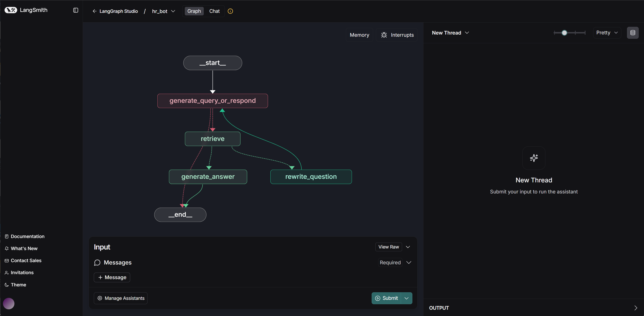Click the sparkle icon above New Thread
This screenshot has width=644, height=316.
coord(534,158)
